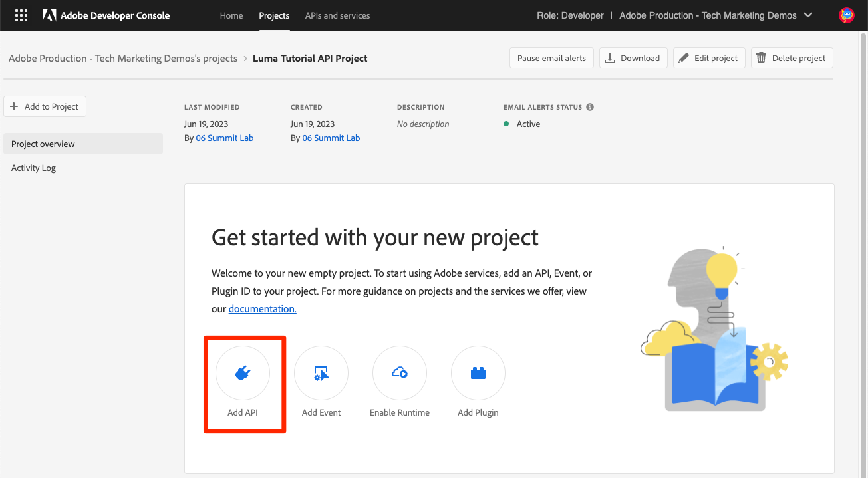Click the Download button
868x478 pixels.
tap(632, 58)
